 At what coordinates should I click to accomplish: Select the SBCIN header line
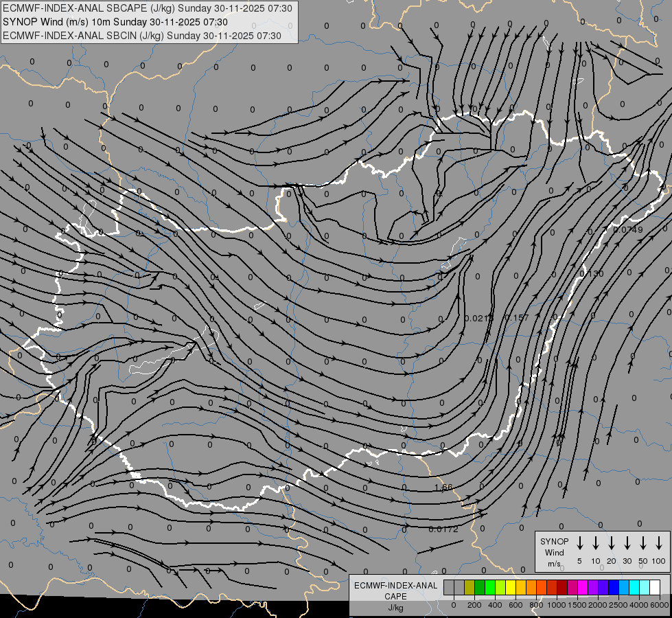pyautogui.click(x=142, y=36)
